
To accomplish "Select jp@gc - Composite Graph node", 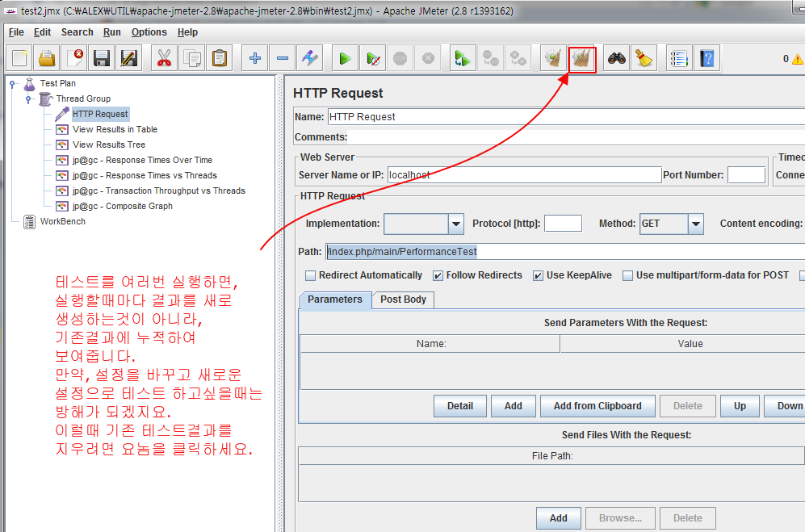I will pos(122,207).
